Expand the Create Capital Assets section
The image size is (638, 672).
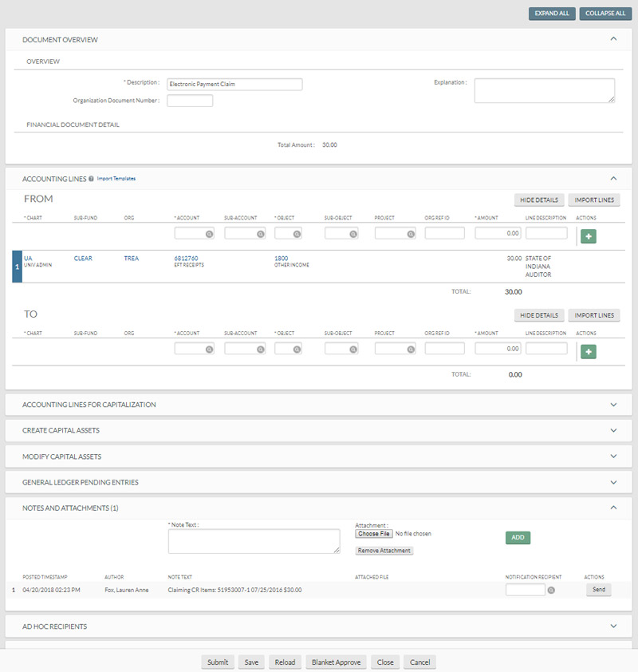613,430
